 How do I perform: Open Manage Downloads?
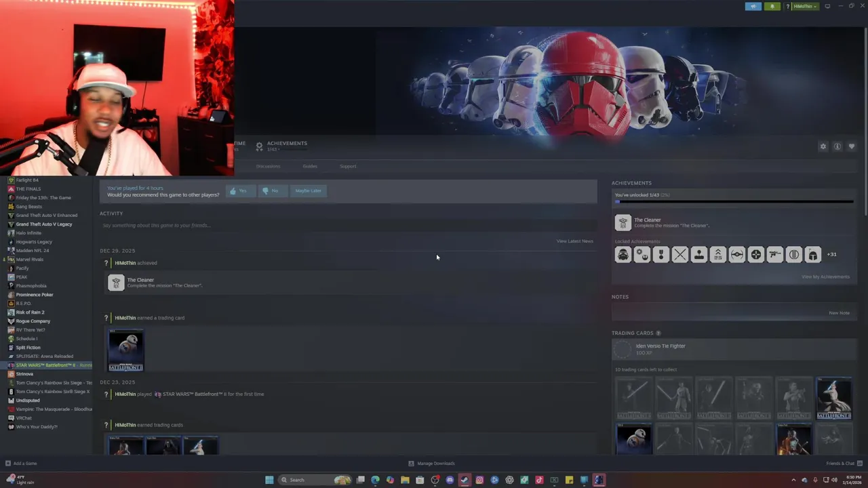431,464
